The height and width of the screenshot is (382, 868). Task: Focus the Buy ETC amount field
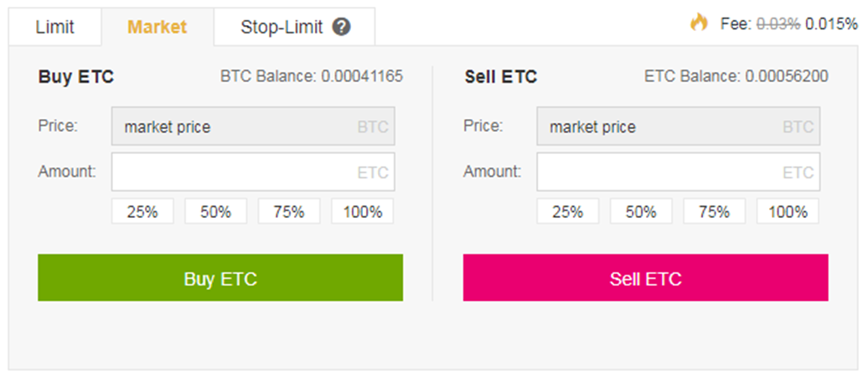(253, 173)
